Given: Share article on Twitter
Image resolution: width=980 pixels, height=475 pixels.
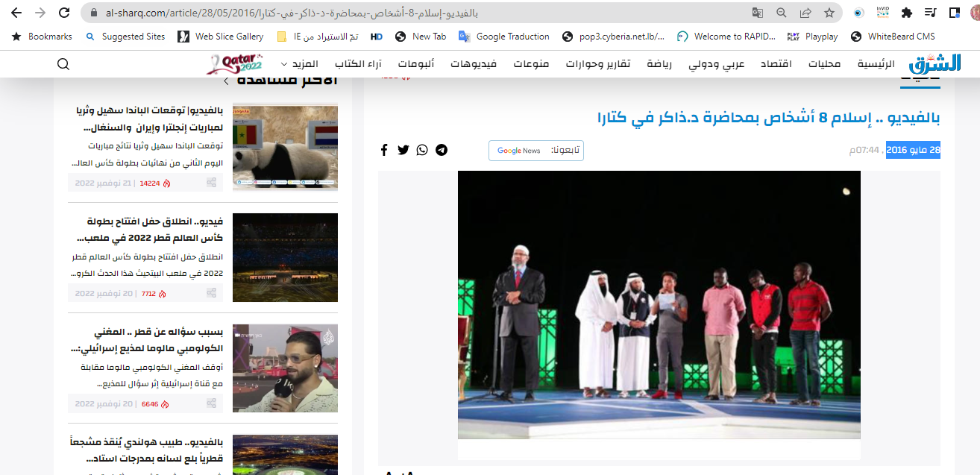Looking at the screenshot, I should [x=403, y=150].
